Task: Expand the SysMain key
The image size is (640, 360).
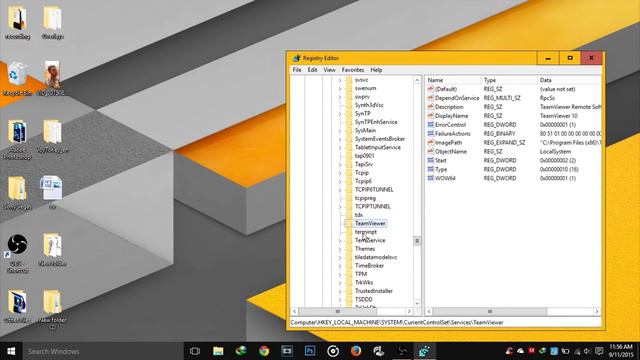Action: coord(340,131)
